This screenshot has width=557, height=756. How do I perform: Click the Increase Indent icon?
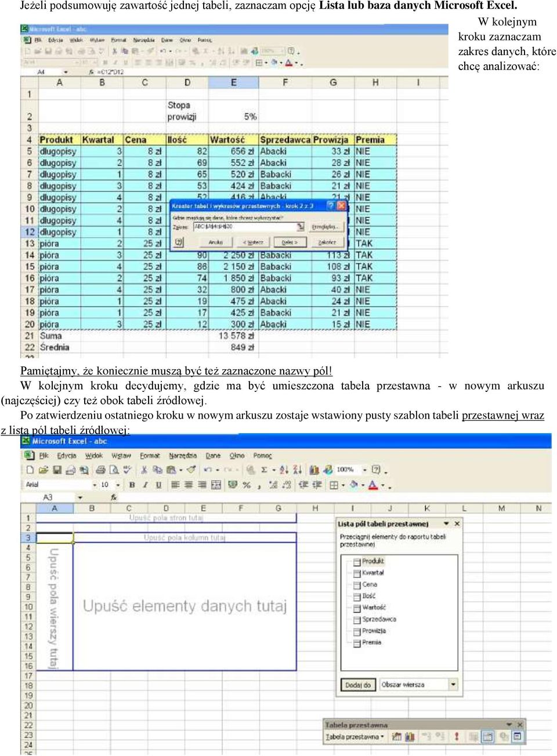click(x=317, y=485)
